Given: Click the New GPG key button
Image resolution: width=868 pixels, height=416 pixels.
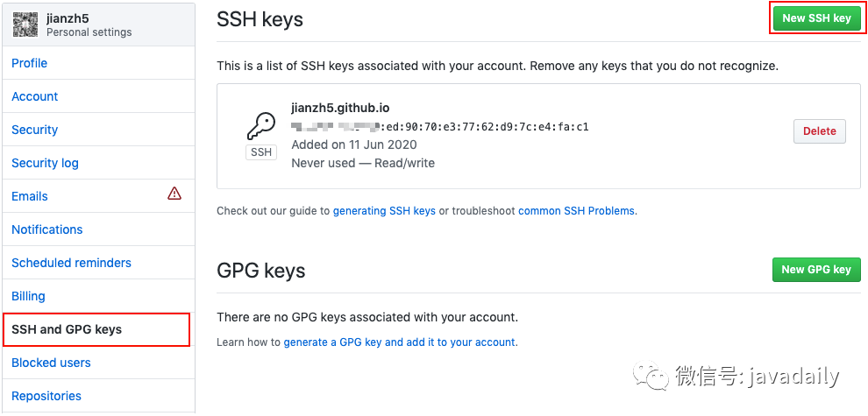Looking at the screenshot, I should (x=816, y=270).
